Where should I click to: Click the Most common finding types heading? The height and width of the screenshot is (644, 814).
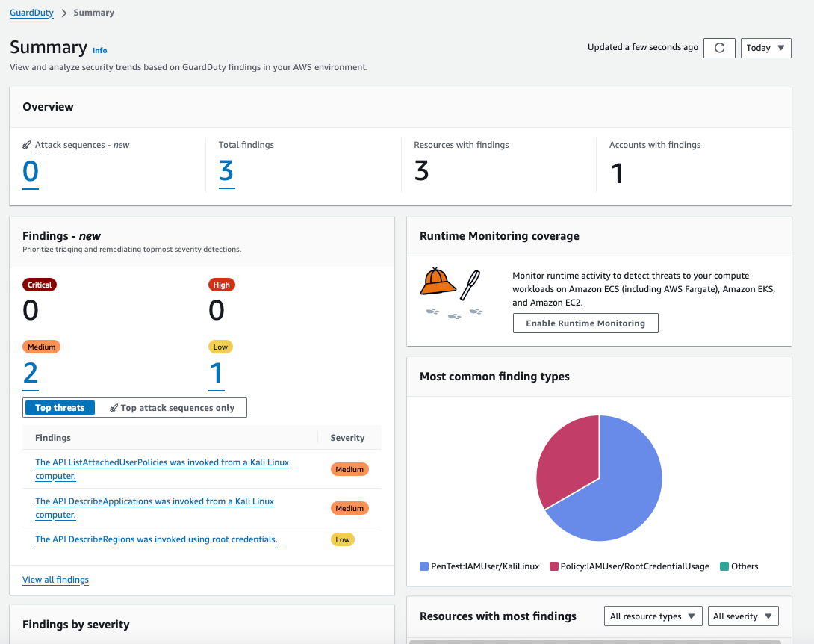pos(494,377)
